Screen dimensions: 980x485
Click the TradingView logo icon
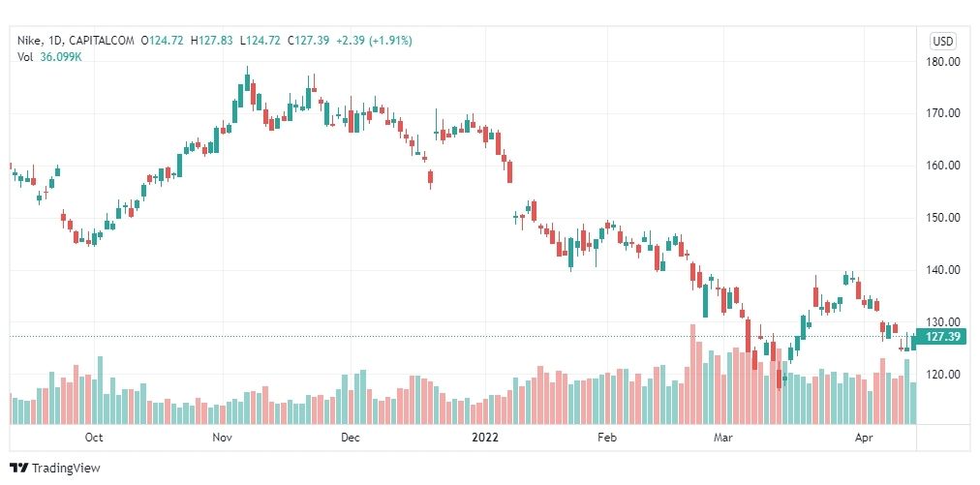pyautogui.click(x=19, y=468)
